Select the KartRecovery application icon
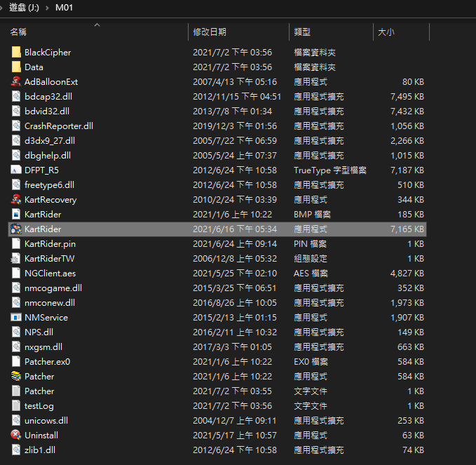This screenshot has width=476, height=465. pos(16,200)
